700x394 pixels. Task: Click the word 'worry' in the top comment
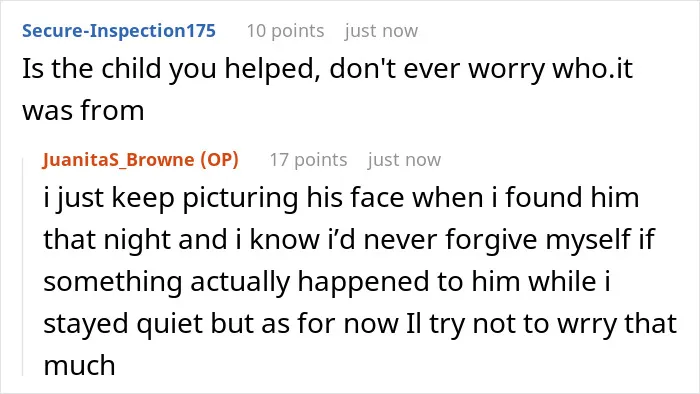click(506, 70)
